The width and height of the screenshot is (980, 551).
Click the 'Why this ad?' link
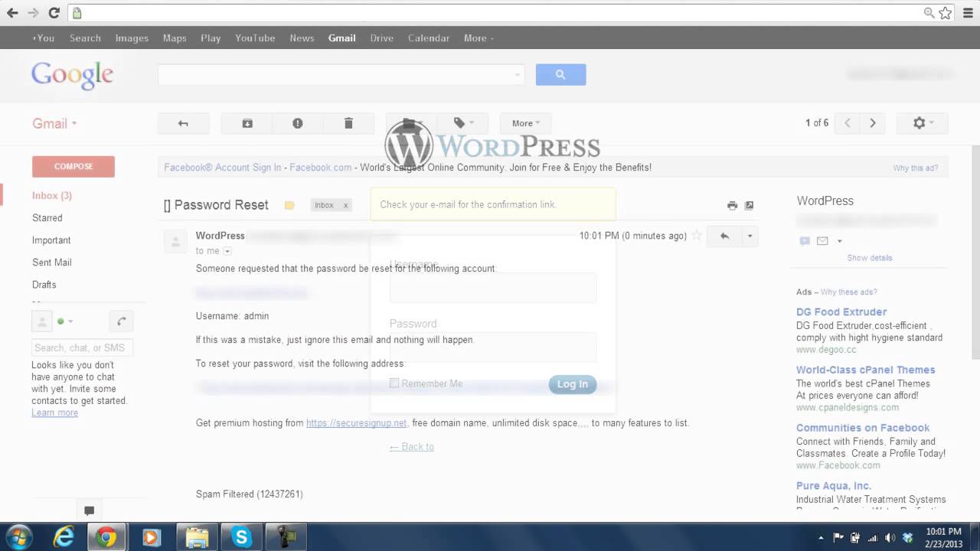coord(915,168)
